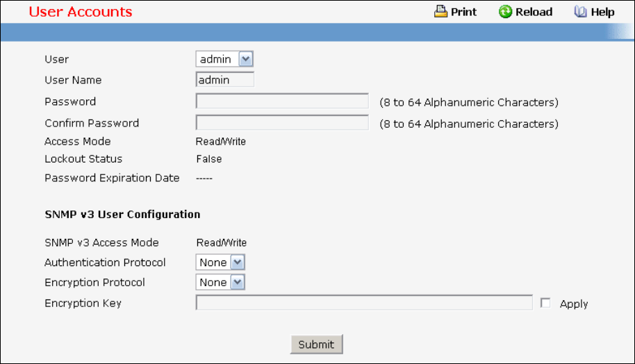Click the Reload text link

click(534, 12)
